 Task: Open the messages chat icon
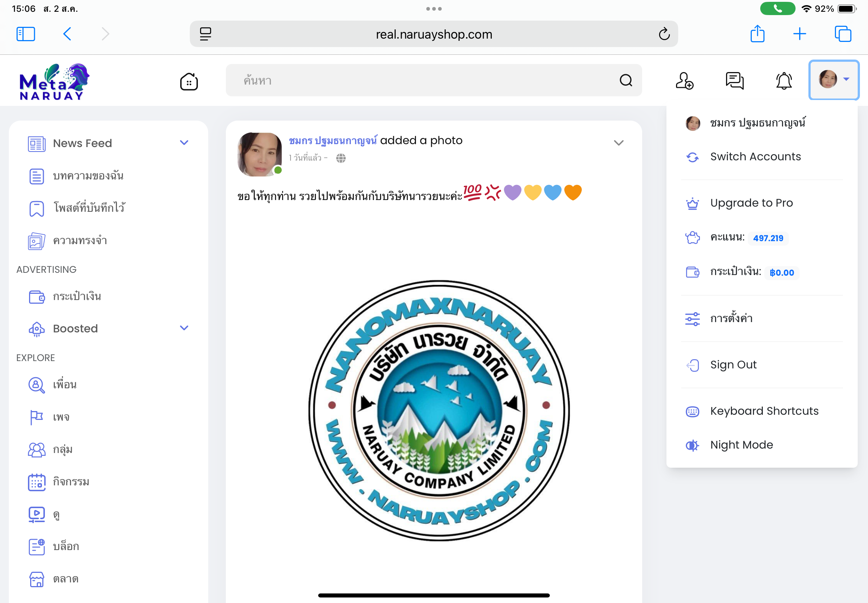(x=734, y=81)
